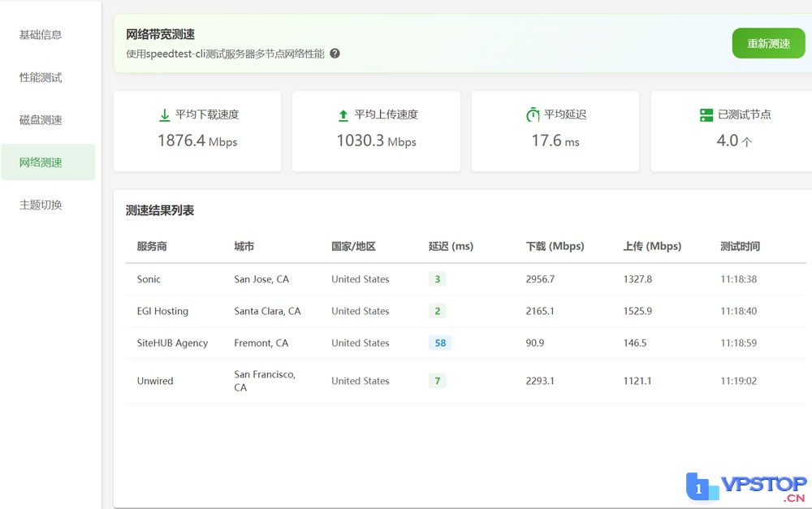This screenshot has width=812, height=509.
Task: Click the help question mark icon
Action: click(335, 54)
